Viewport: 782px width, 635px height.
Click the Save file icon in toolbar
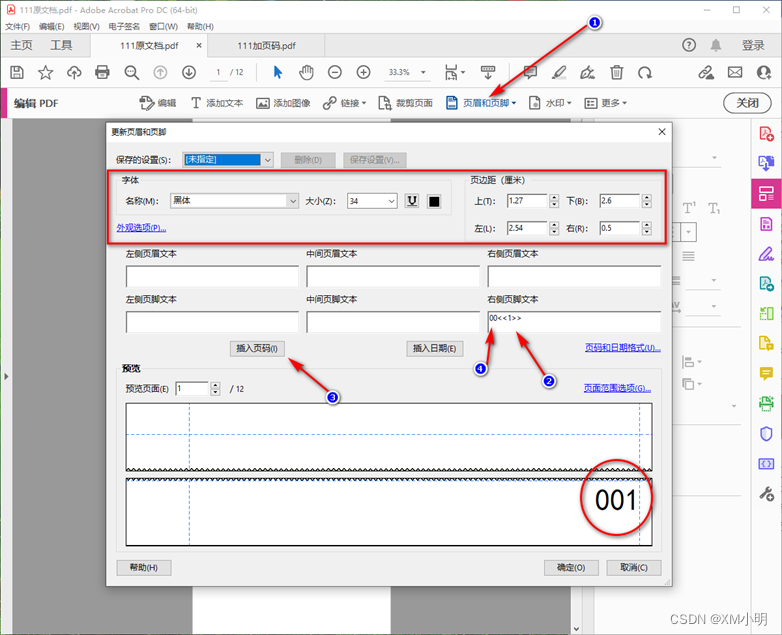coord(17,73)
